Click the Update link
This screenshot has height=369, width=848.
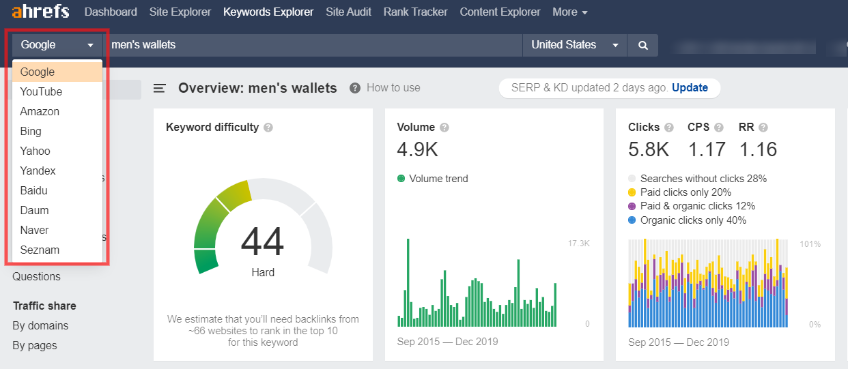click(690, 88)
